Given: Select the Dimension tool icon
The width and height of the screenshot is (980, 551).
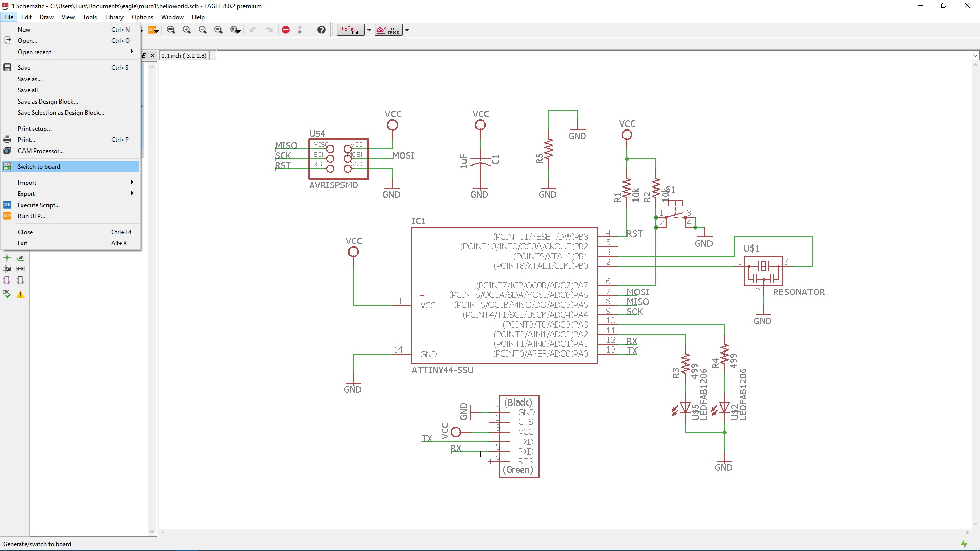Looking at the screenshot, I should tap(20, 269).
